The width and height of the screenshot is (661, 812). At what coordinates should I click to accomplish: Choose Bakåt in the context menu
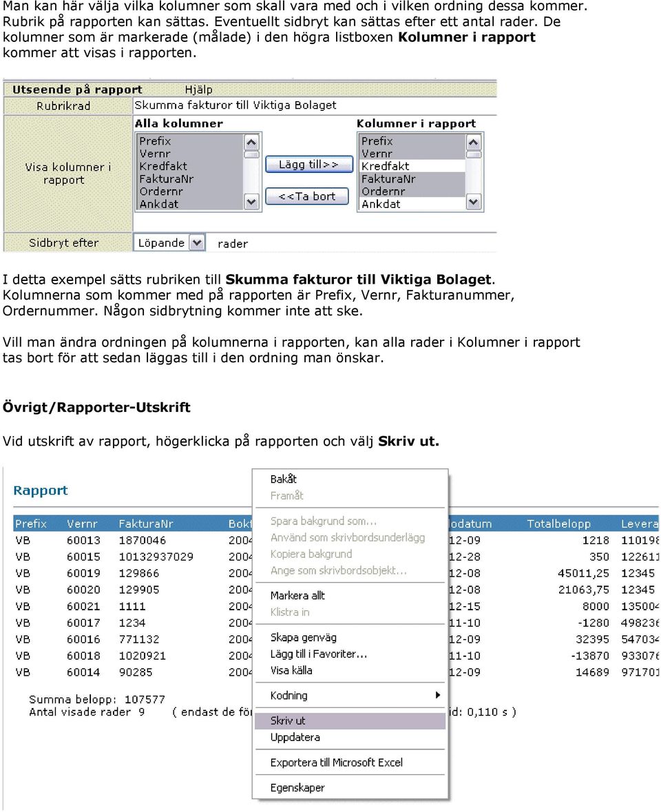pos(350,479)
